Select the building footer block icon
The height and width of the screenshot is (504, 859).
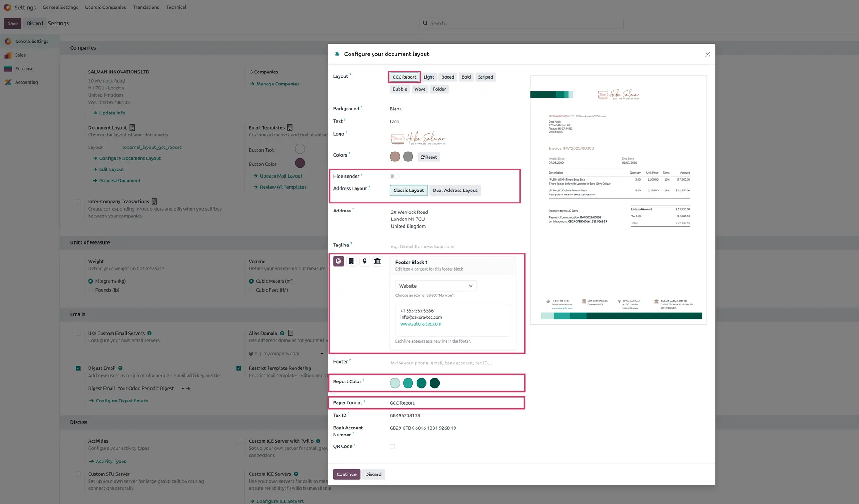coord(351,261)
